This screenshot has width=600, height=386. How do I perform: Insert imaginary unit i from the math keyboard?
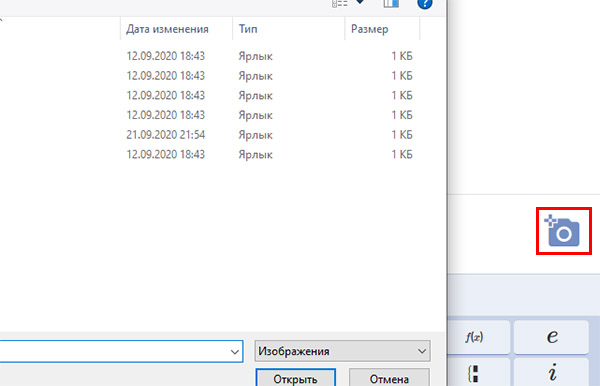pyautogui.click(x=551, y=372)
